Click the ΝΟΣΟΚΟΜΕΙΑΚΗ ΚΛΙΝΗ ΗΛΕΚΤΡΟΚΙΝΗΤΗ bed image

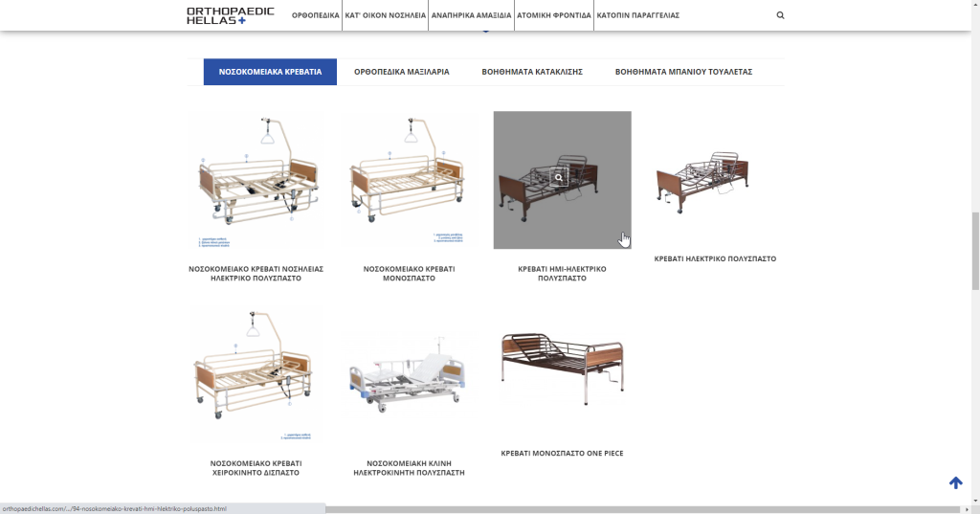(410, 375)
